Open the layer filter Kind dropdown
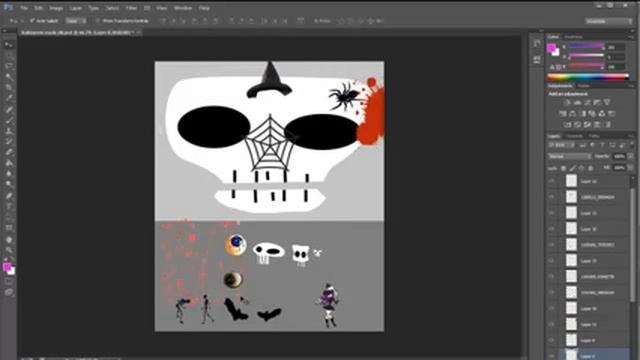Screen dimensions: 640x360 [x=562, y=145]
